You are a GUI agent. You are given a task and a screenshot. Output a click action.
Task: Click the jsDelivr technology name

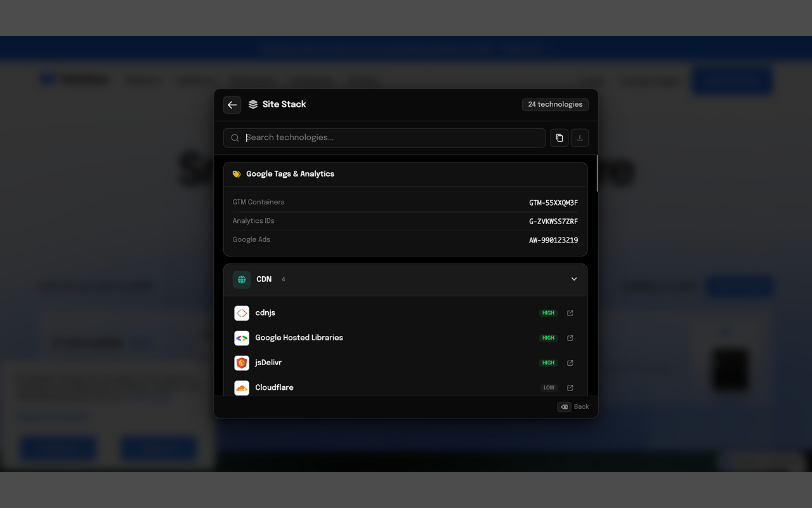point(268,363)
